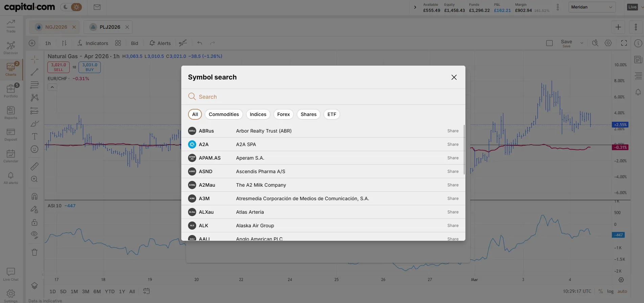The width and height of the screenshot is (644, 303).
Task: Open the Discover section
Action: coord(11,48)
